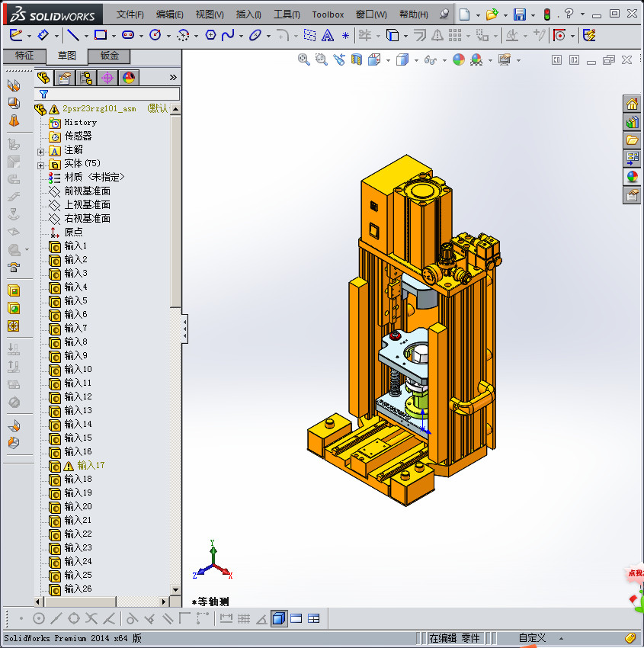Select the Convert Entities tool
The width and height of the screenshot is (644, 648).
point(392,35)
